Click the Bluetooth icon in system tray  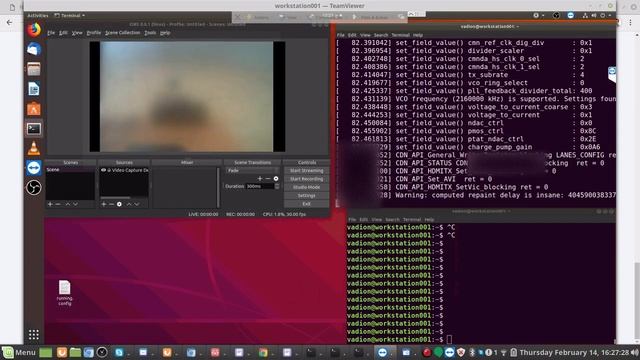(472, 352)
